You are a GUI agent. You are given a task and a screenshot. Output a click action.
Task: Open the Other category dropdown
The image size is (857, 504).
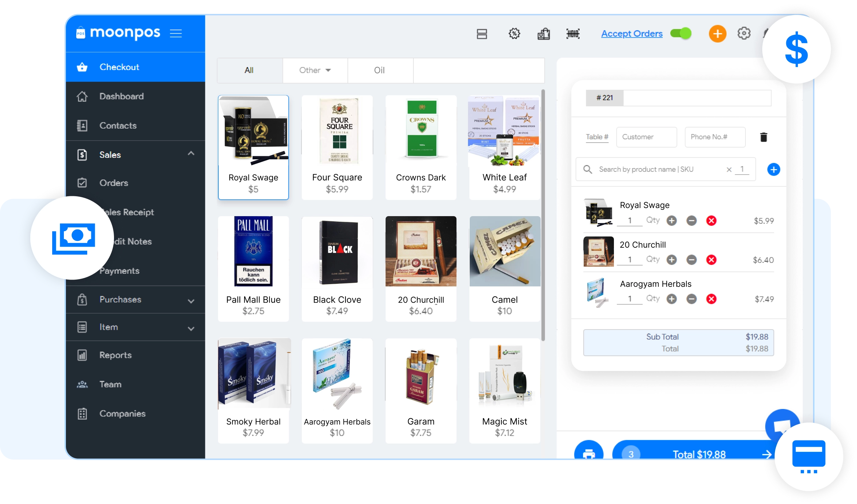tap(315, 70)
